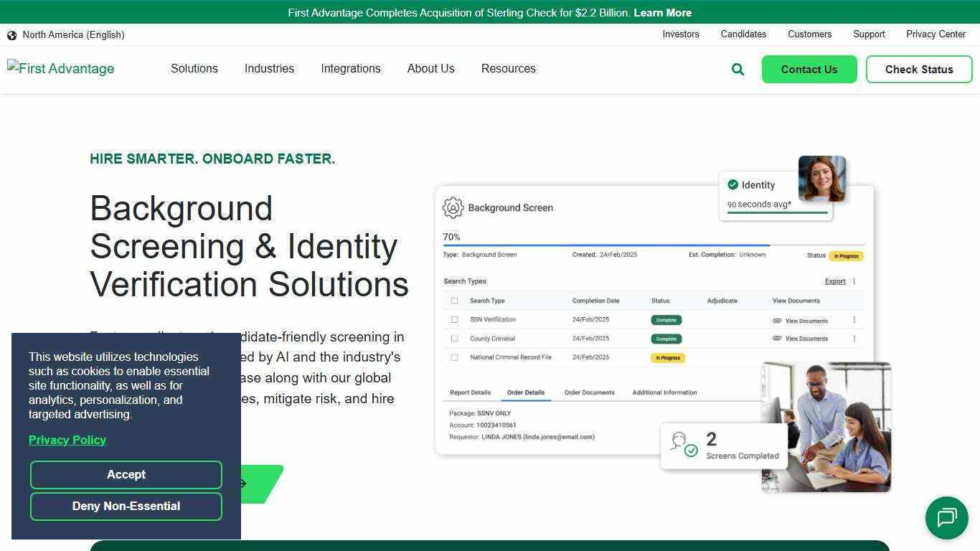Open the Industries dropdown menu
The height and width of the screenshot is (551, 980).
pyautogui.click(x=269, y=69)
